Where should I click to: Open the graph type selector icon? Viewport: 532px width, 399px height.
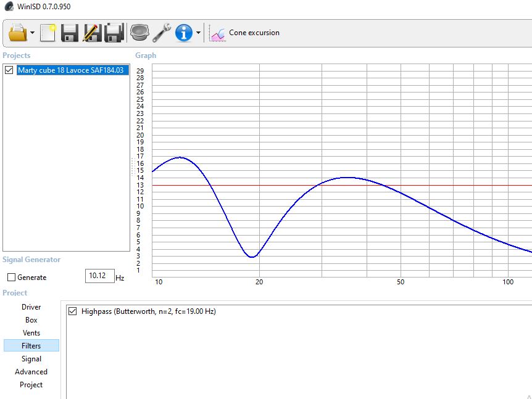[217, 34]
